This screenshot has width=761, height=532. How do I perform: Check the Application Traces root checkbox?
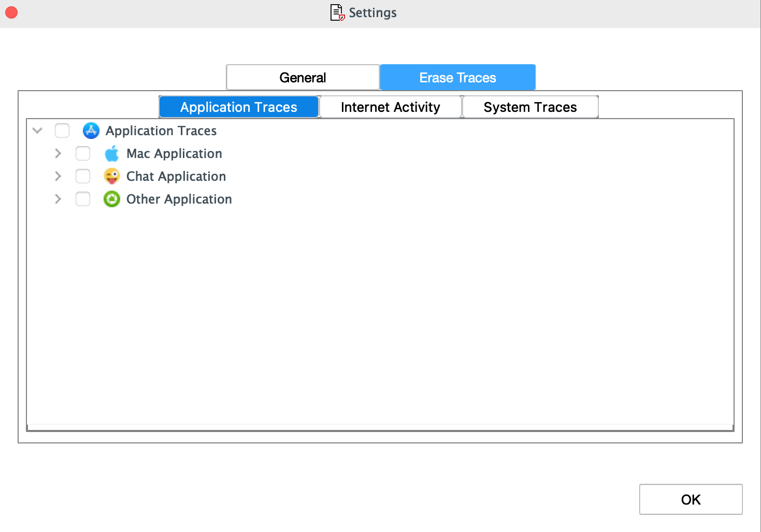[x=62, y=131]
